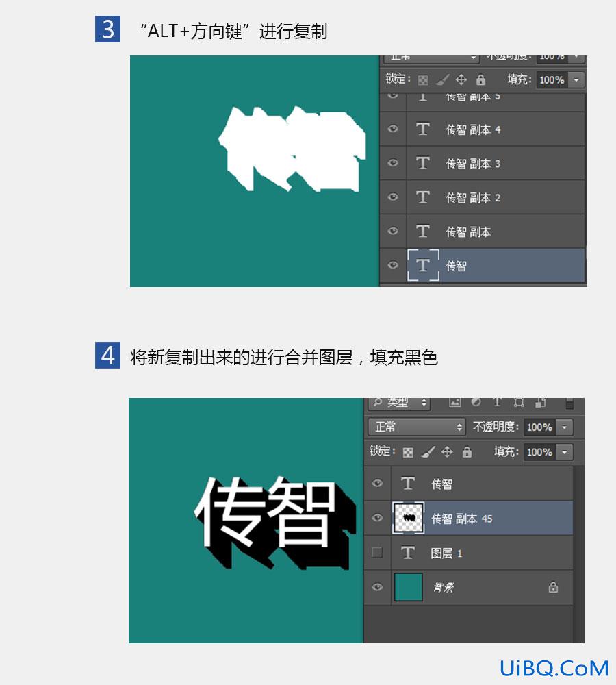Open the 类型 layer filter dropdown
This screenshot has height=685, width=616.
click(399, 403)
